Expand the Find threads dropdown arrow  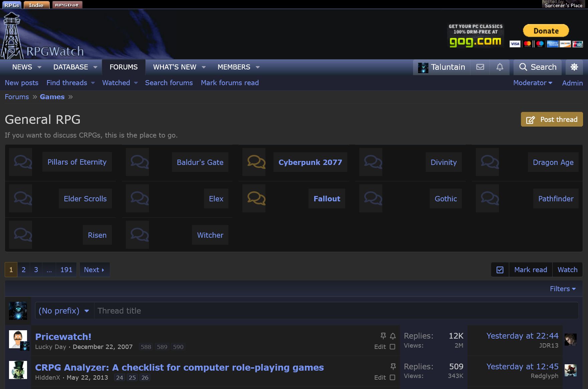point(93,83)
